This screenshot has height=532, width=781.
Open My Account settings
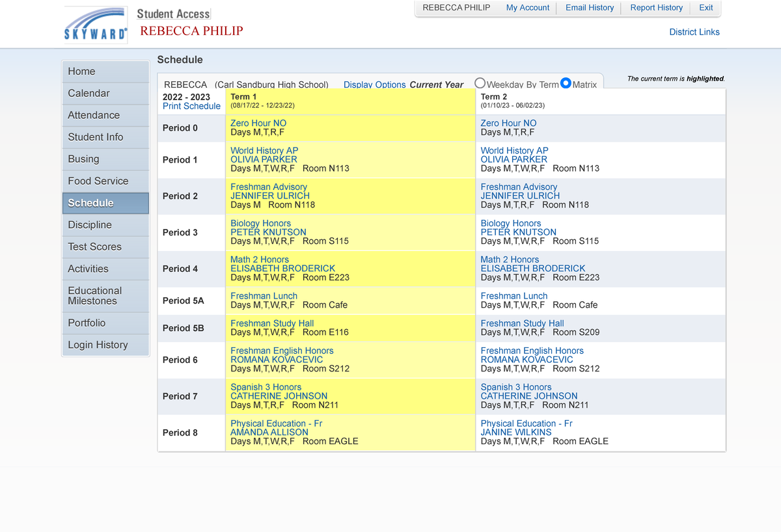pyautogui.click(x=528, y=8)
